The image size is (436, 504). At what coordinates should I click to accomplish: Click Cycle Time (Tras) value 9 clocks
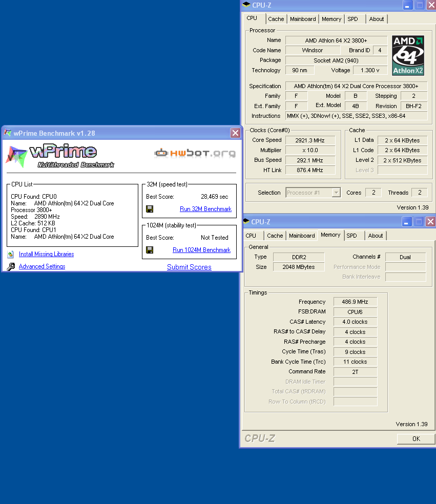[x=355, y=352]
